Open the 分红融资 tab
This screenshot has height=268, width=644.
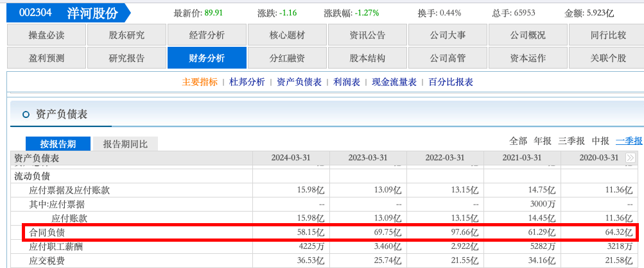tap(287, 58)
